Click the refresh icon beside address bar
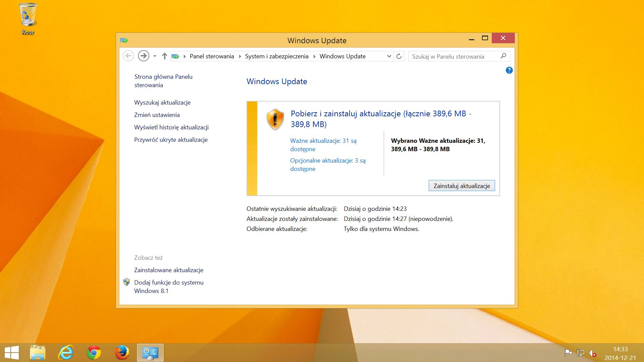The height and width of the screenshot is (362, 644). point(399,56)
